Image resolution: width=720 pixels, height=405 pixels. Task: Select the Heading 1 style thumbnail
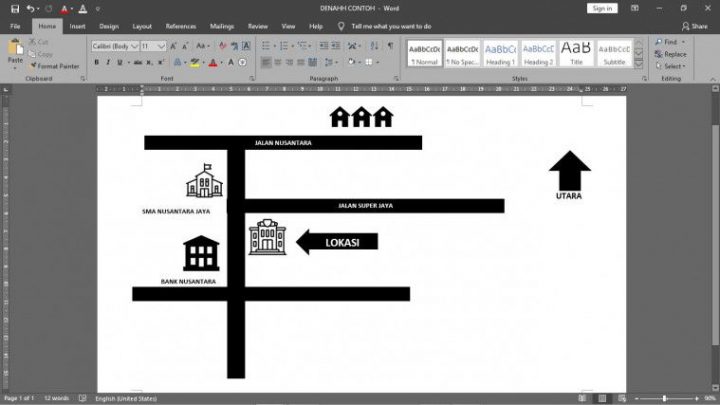tap(500, 53)
